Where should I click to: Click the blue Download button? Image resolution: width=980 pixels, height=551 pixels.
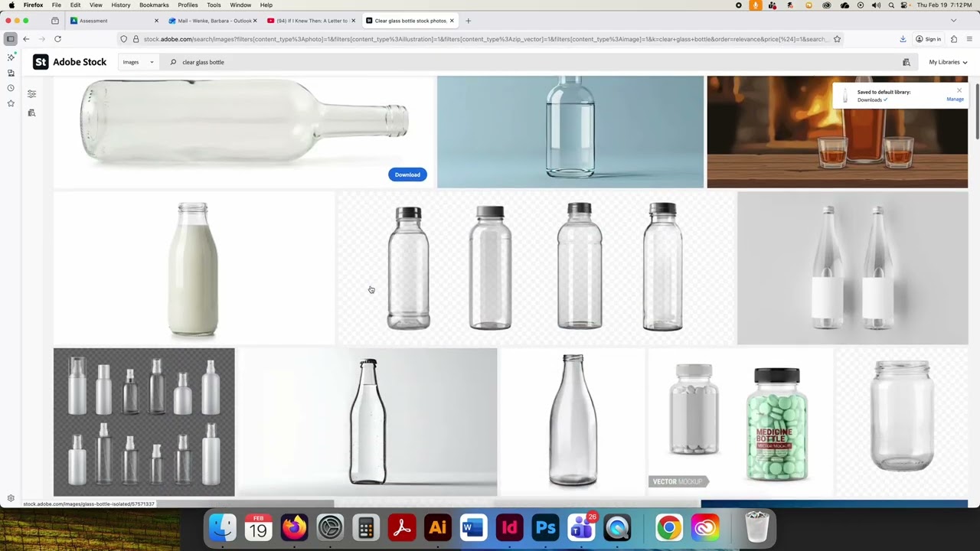407,174
